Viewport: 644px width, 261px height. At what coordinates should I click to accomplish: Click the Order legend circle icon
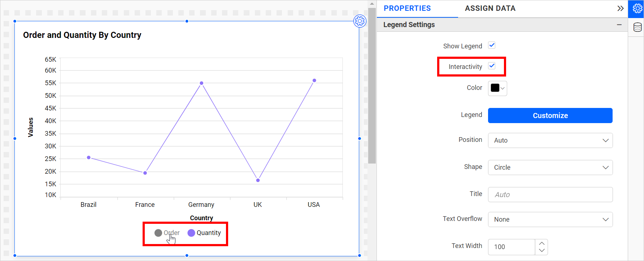(158, 233)
